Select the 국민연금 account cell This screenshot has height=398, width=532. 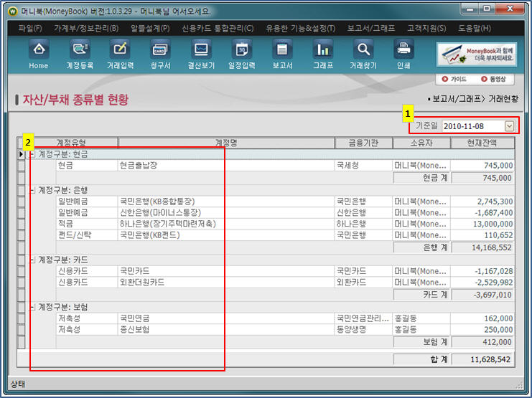click(225, 318)
